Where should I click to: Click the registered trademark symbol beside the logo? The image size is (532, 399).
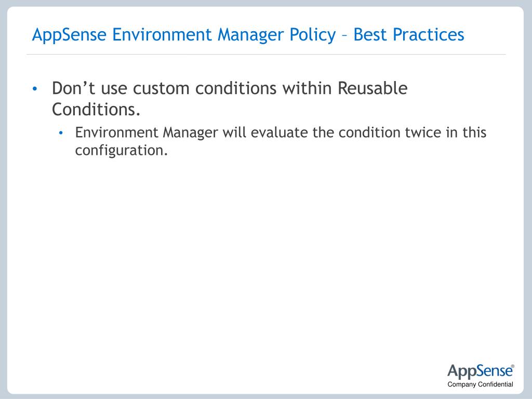513,366
